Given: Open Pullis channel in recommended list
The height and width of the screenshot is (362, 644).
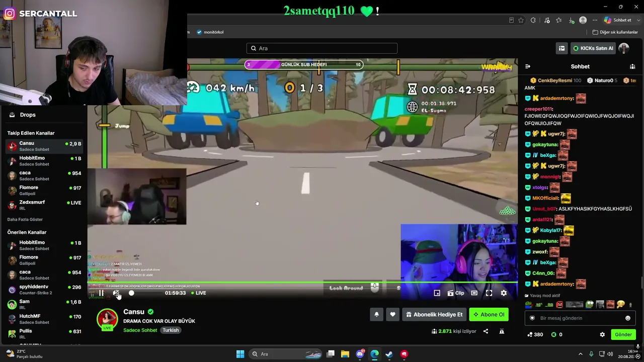Looking at the screenshot, I should 44,334.
